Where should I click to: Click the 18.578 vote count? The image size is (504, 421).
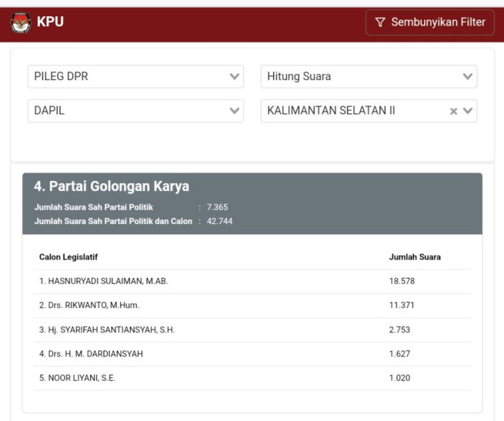point(402,281)
